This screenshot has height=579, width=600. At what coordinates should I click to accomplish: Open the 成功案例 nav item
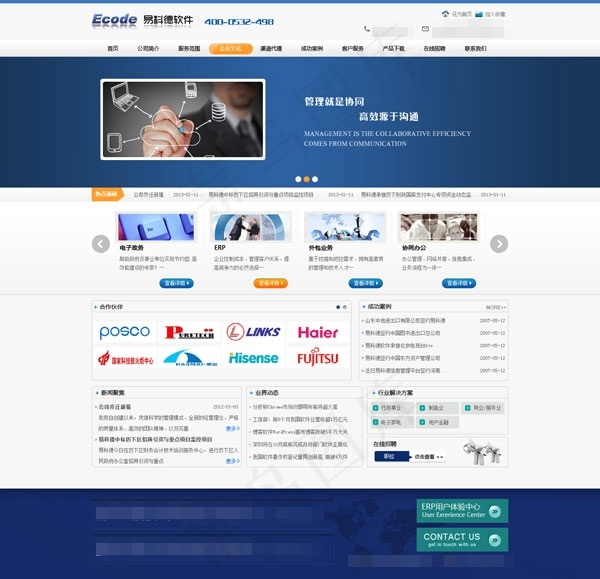click(312, 49)
